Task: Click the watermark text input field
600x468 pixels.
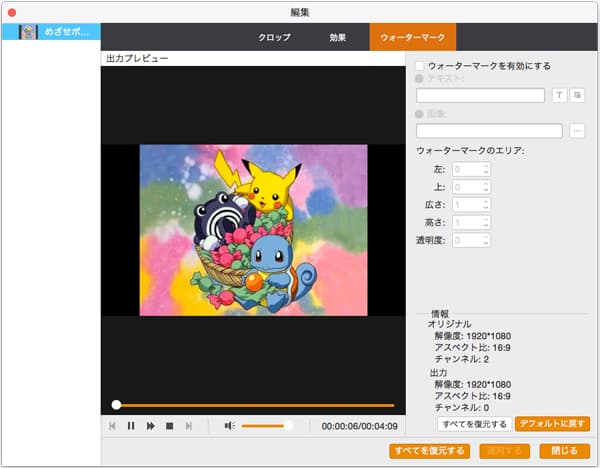Action: pos(480,95)
